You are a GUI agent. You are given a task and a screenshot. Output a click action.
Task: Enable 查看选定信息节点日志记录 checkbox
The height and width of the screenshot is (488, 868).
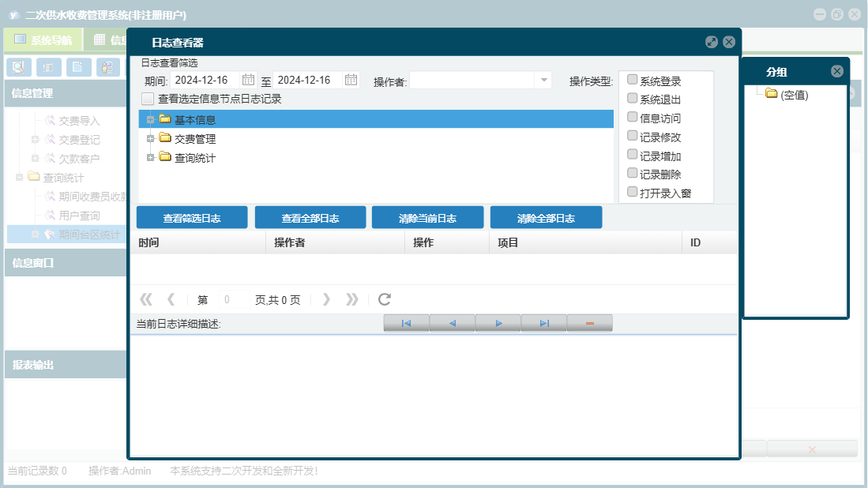click(x=147, y=99)
